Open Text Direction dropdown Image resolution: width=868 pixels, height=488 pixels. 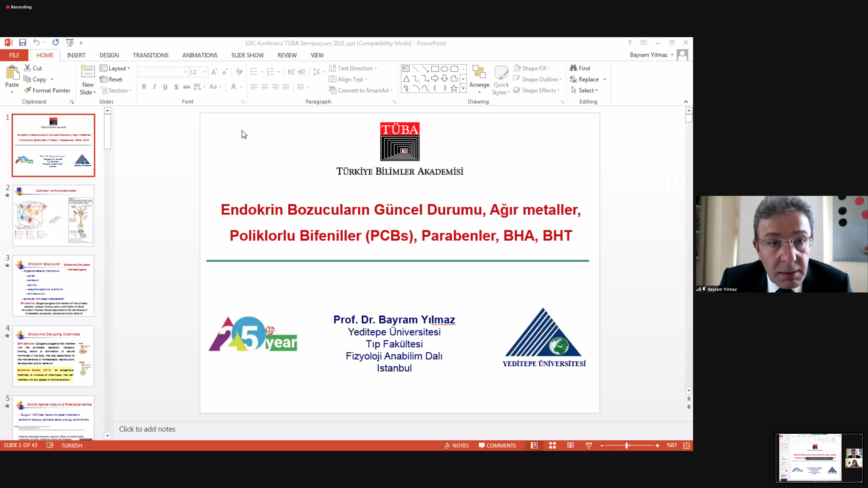[353, 68]
